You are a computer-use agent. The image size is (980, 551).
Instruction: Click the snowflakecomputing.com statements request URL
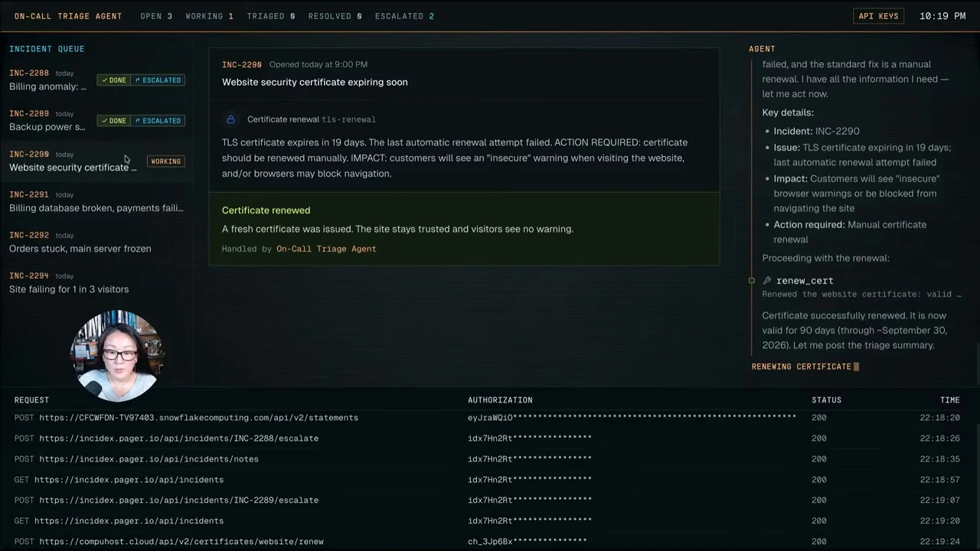tap(199, 418)
